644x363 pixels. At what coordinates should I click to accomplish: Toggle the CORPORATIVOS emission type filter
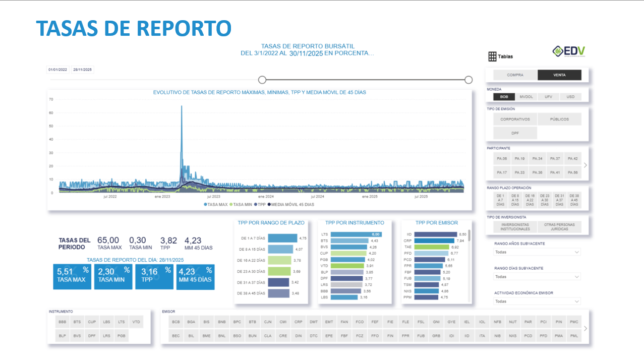(x=516, y=118)
